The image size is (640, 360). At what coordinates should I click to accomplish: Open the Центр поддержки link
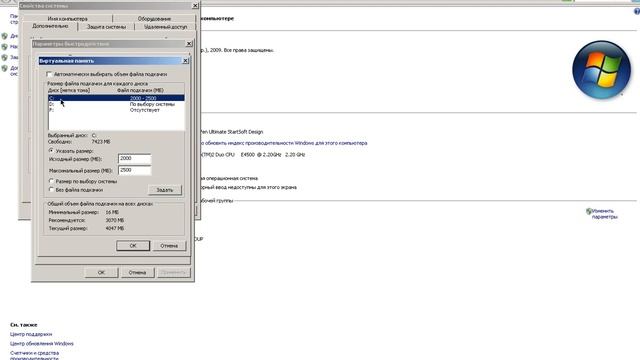(31, 334)
